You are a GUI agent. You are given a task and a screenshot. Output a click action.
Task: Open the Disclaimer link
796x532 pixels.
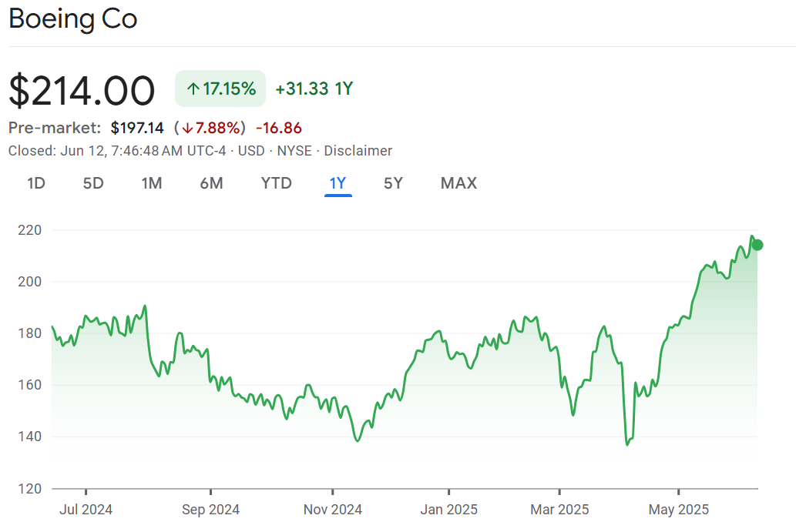(358, 151)
